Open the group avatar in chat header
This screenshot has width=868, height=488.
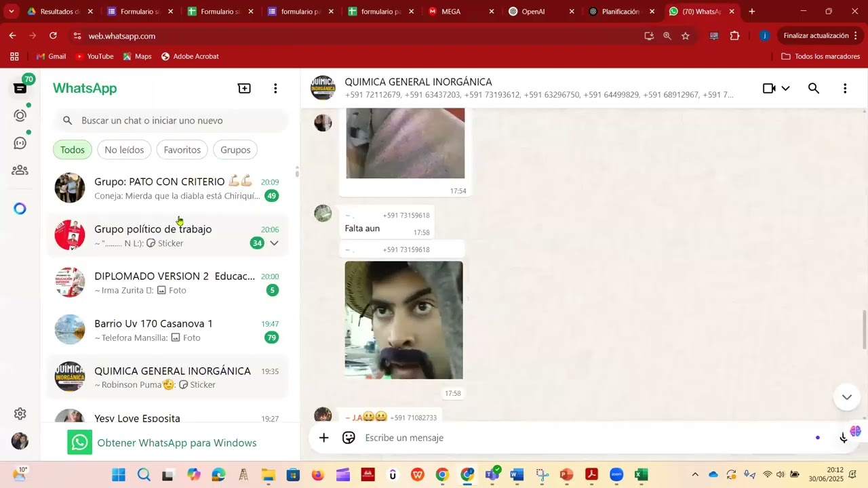coord(323,88)
